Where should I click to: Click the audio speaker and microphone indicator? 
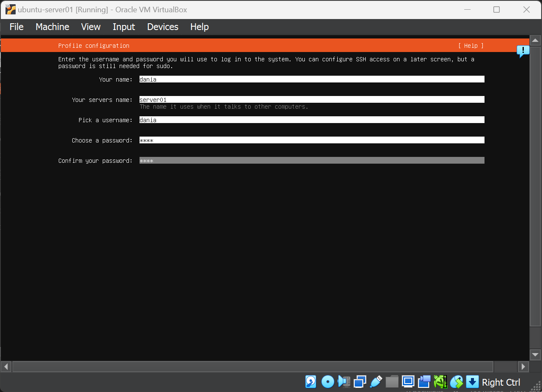point(344,382)
